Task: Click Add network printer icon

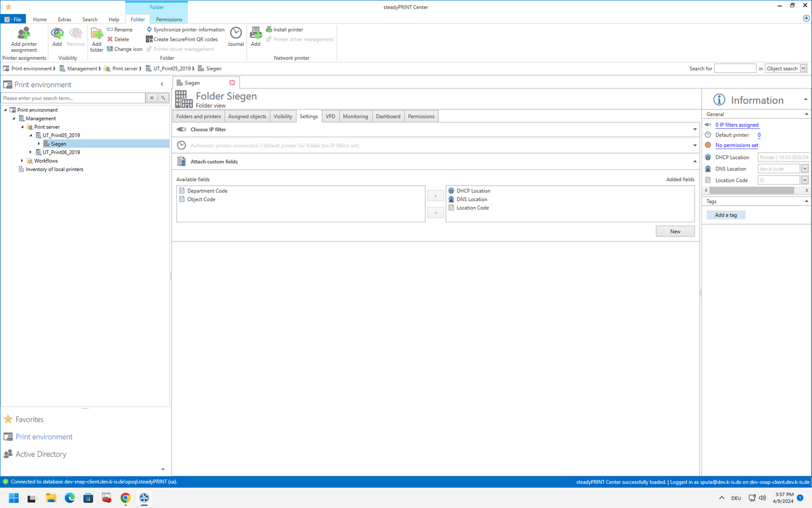Action: click(x=255, y=33)
